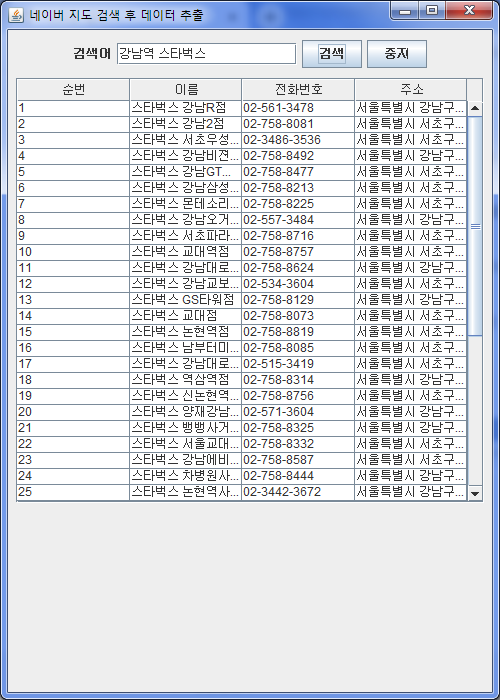Select phone number 02-758-8325
Screen dimensions: 500x700
point(298,428)
